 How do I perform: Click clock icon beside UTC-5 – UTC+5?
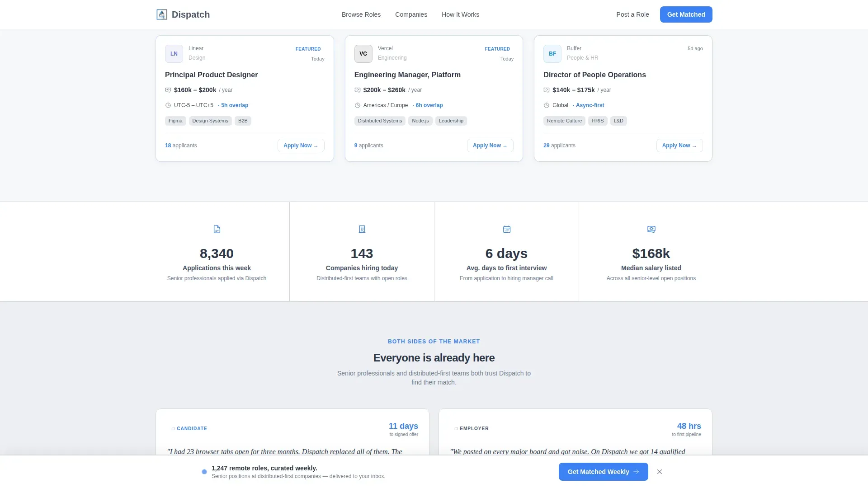(168, 105)
